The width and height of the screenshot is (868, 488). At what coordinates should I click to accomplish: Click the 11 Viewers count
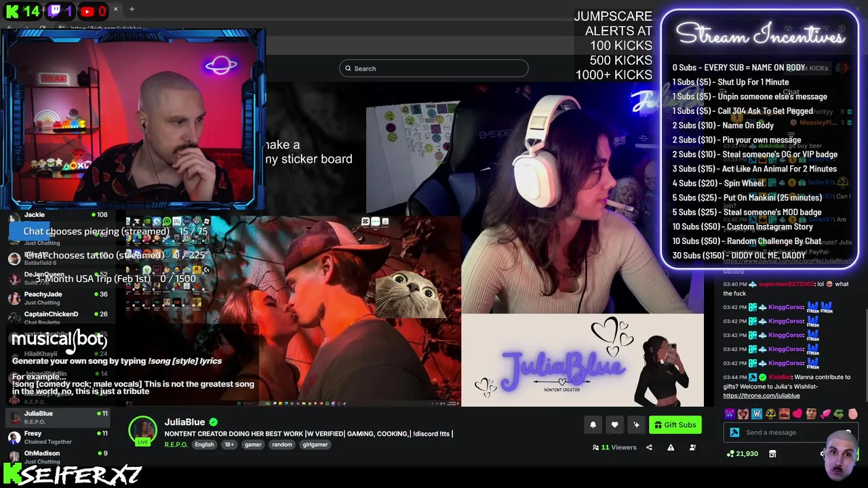614,447
